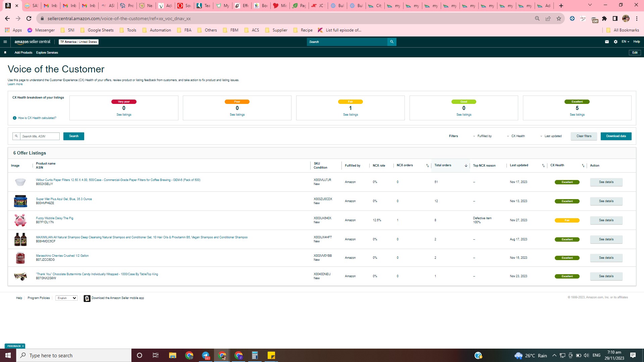Sort by Total orders down arrow
The width and height of the screenshot is (644, 362).
[x=466, y=166]
